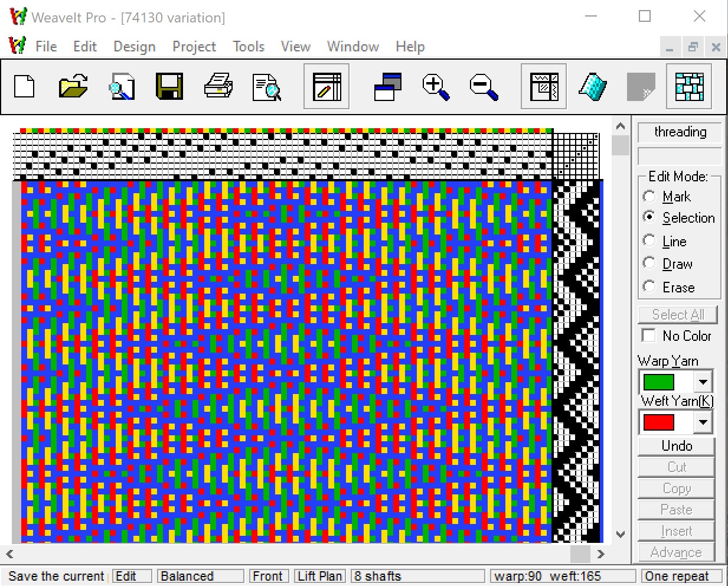Create a new weave document
This screenshot has height=586, width=728.
click(24, 86)
